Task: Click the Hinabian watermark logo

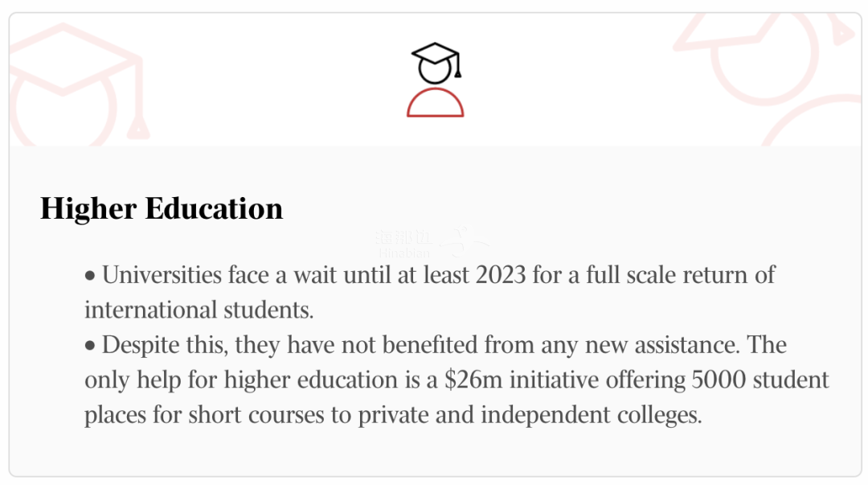Action: pyautogui.click(x=403, y=244)
